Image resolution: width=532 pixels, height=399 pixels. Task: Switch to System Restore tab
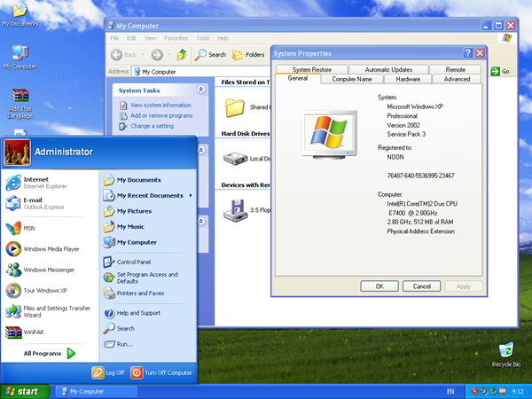click(x=312, y=69)
